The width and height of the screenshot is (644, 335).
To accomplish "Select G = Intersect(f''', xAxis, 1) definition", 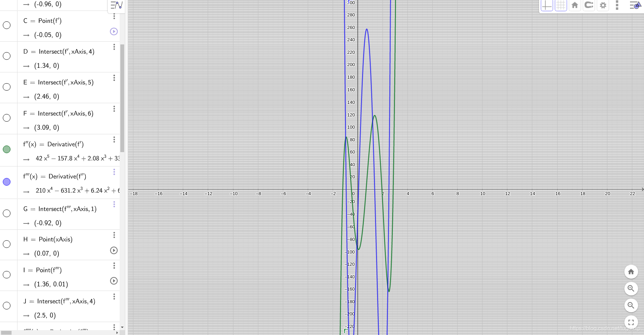I will [x=60, y=209].
